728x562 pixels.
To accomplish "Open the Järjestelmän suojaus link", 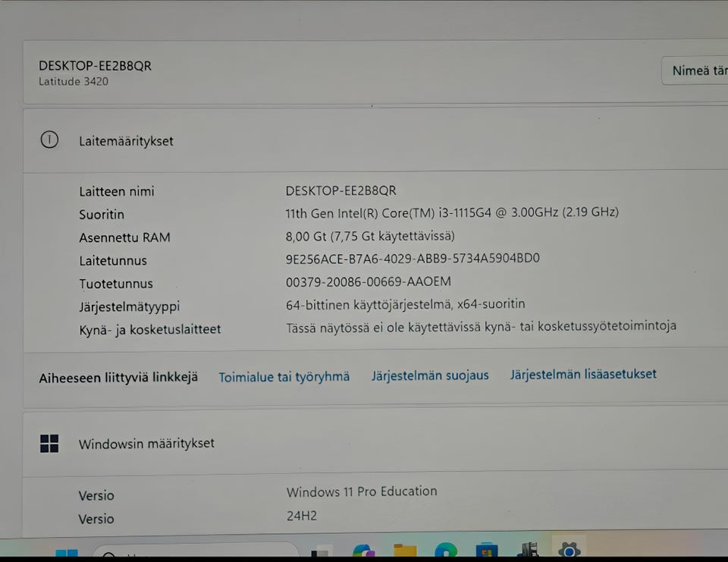I will 430,375.
